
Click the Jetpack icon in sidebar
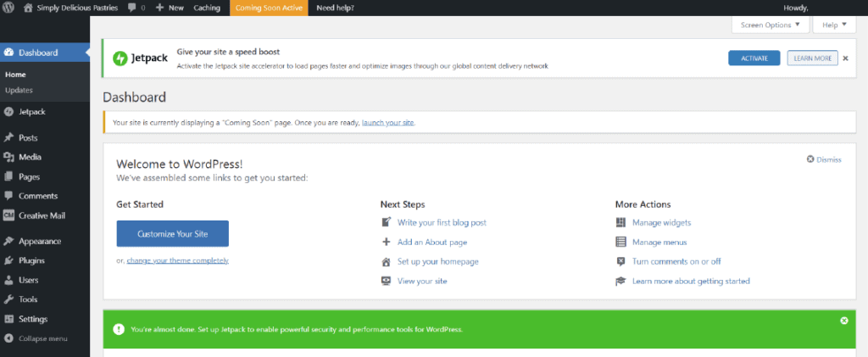[x=8, y=111]
